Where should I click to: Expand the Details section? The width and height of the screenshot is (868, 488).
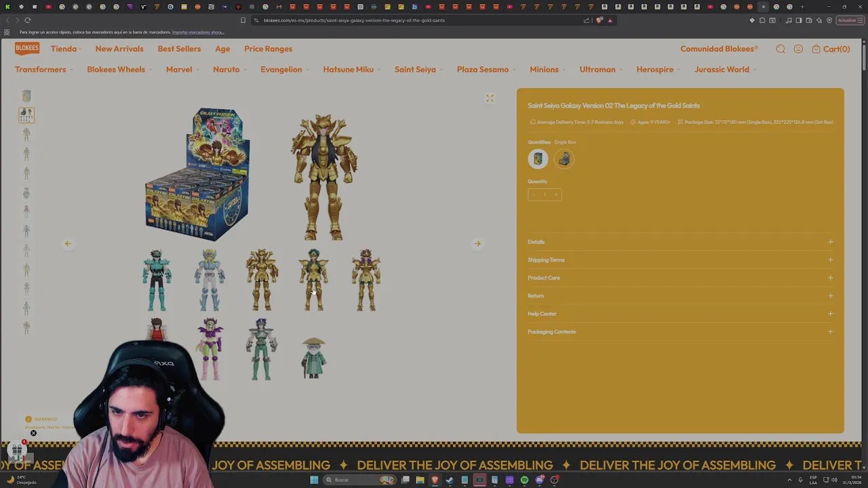[x=680, y=242]
